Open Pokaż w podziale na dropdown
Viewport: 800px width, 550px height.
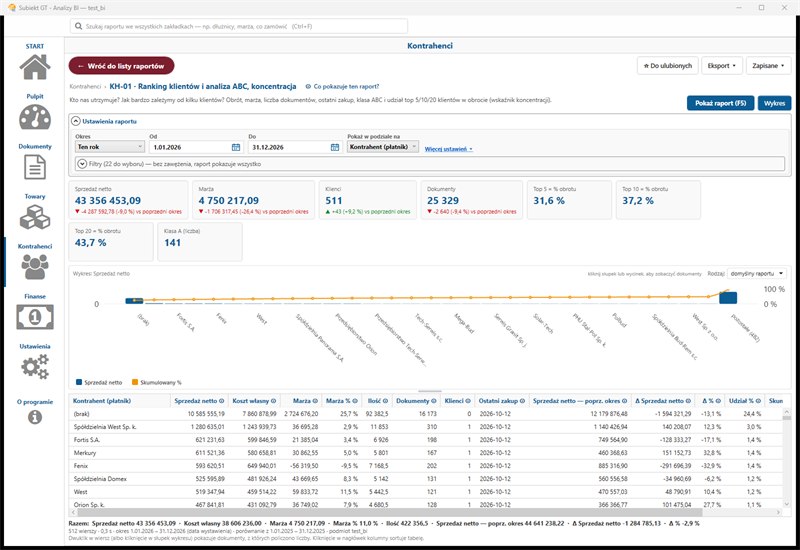click(383, 147)
